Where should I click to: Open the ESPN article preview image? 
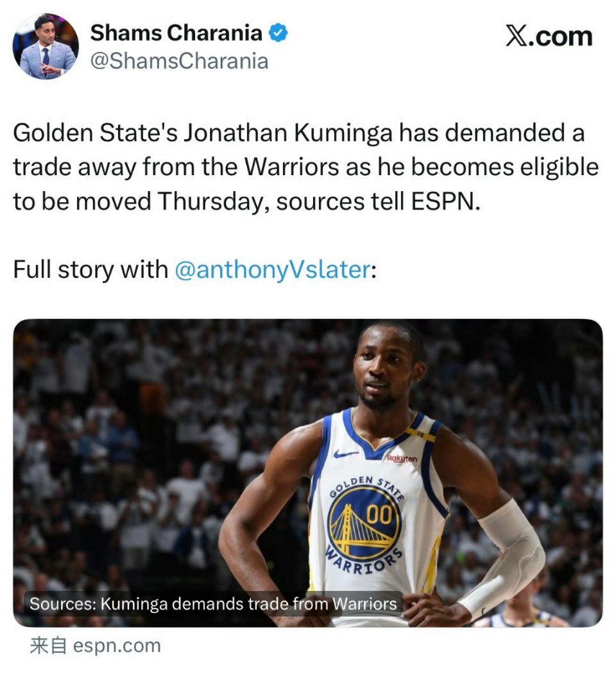point(308,473)
